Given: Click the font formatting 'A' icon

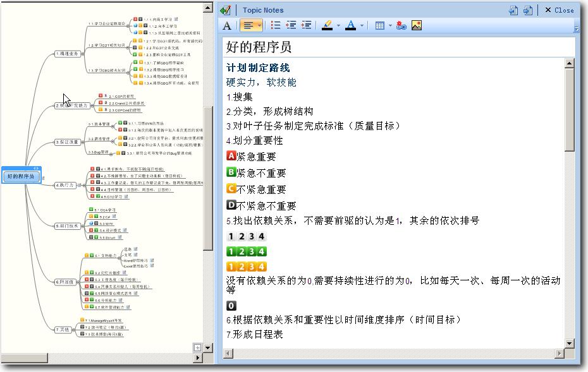Looking at the screenshot, I should pyautogui.click(x=227, y=25).
